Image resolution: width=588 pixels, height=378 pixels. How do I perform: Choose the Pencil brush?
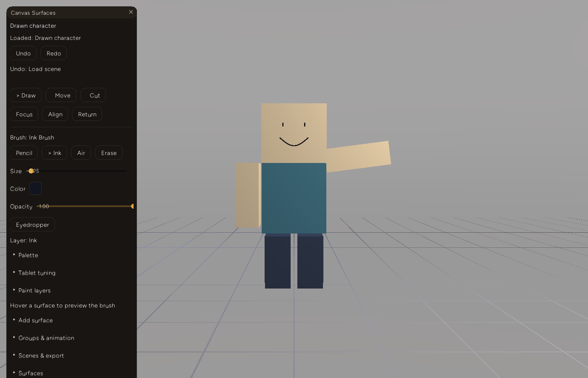click(24, 153)
